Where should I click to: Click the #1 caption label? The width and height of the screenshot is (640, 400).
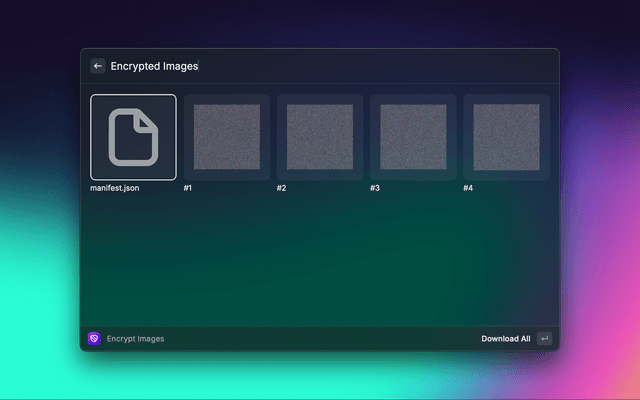tap(188, 188)
